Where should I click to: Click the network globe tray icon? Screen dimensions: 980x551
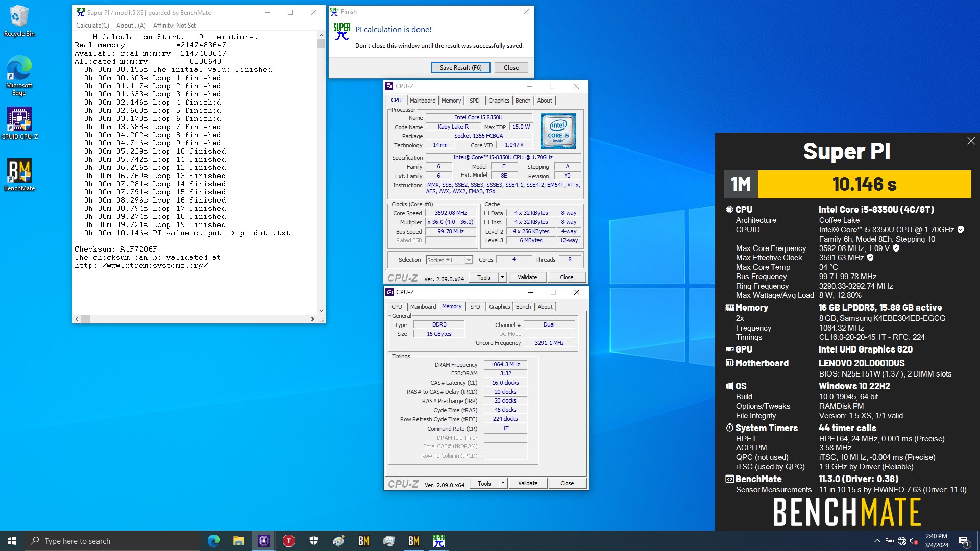[x=902, y=541]
